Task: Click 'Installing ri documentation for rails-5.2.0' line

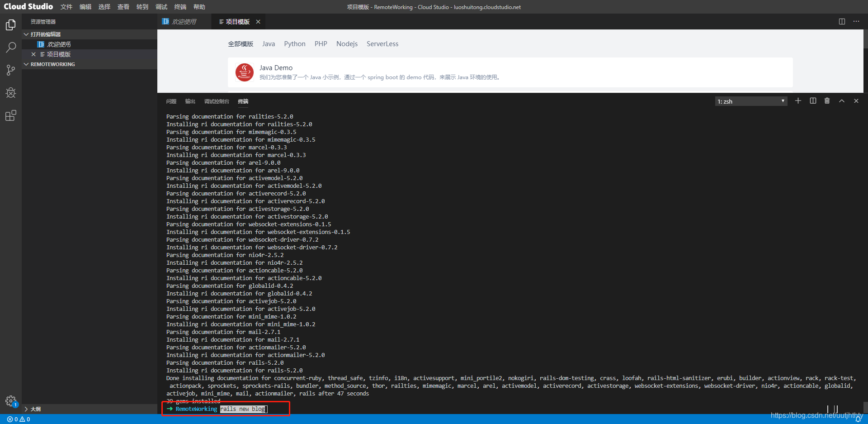Action: [235, 371]
